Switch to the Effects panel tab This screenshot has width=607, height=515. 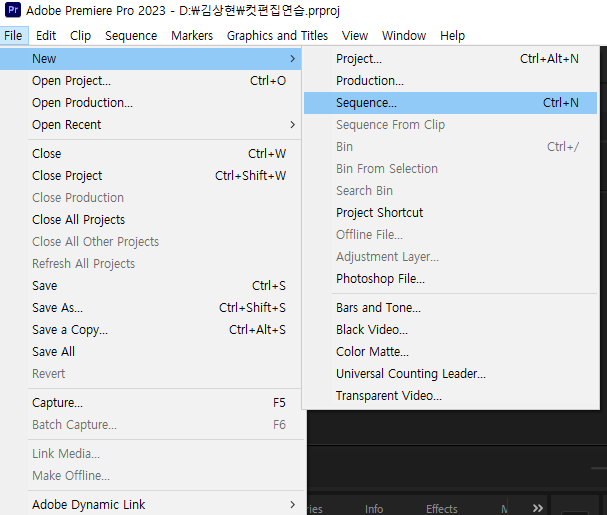click(442, 508)
